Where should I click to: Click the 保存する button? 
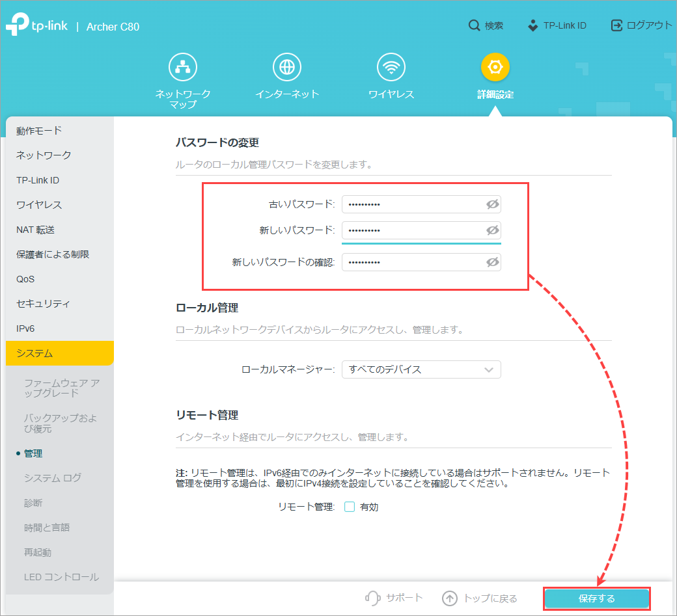click(597, 598)
